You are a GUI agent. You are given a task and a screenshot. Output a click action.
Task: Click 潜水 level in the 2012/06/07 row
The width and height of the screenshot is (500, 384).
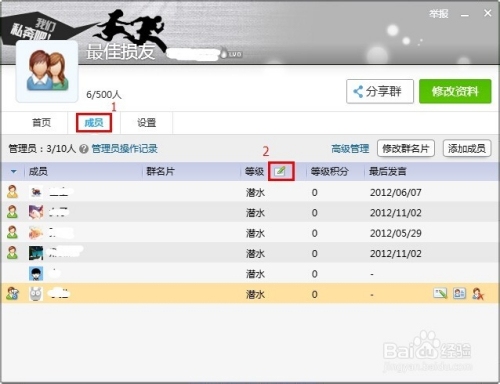pos(255,192)
